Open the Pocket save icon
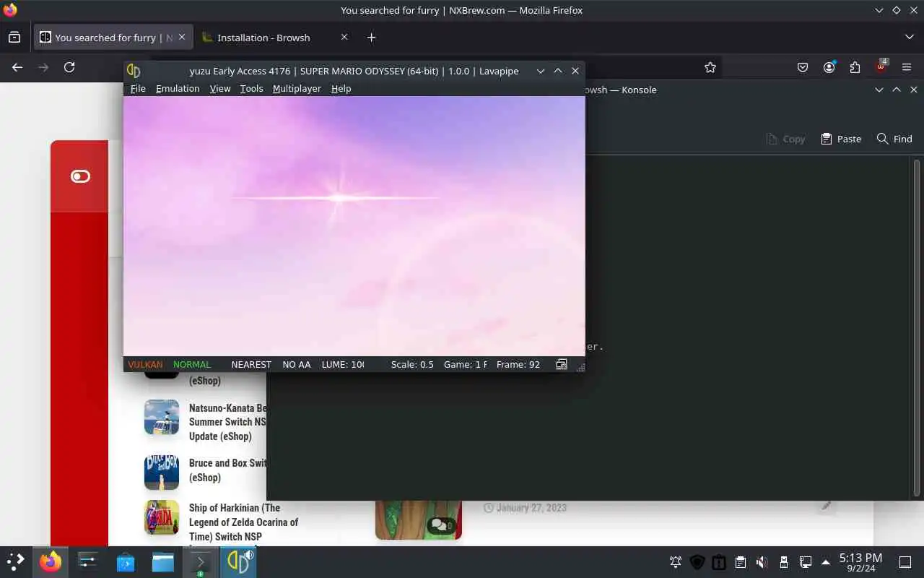This screenshot has height=578, width=924. 803,67
